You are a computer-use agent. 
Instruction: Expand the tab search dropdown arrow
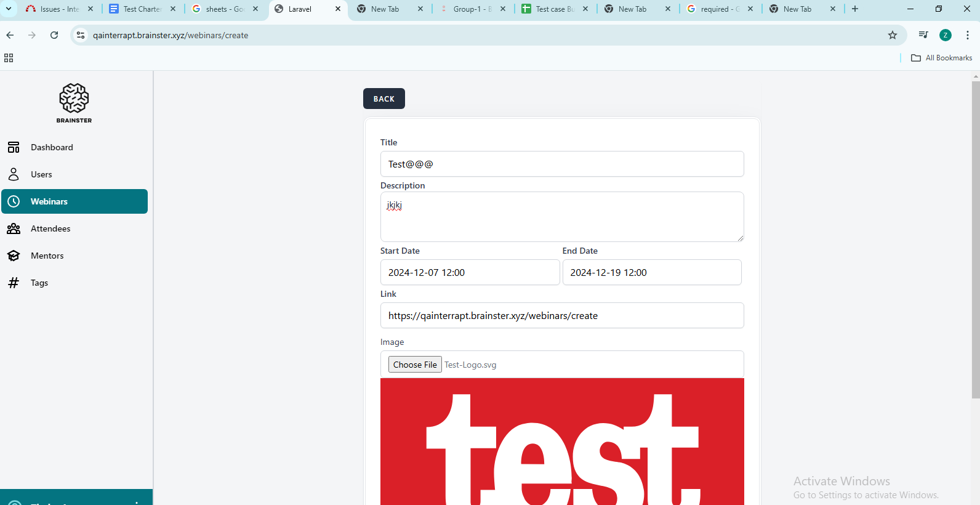point(9,9)
